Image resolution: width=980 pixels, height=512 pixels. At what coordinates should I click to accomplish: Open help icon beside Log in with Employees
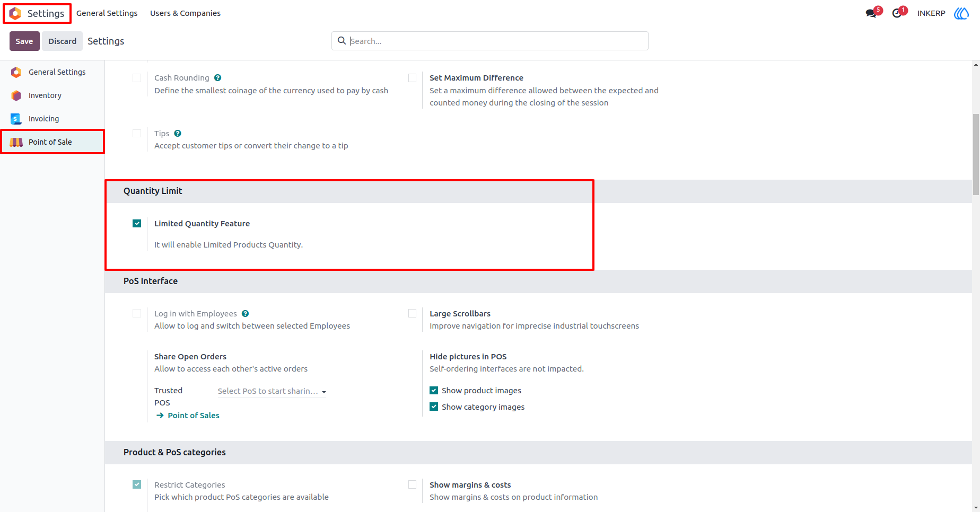coord(245,314)
